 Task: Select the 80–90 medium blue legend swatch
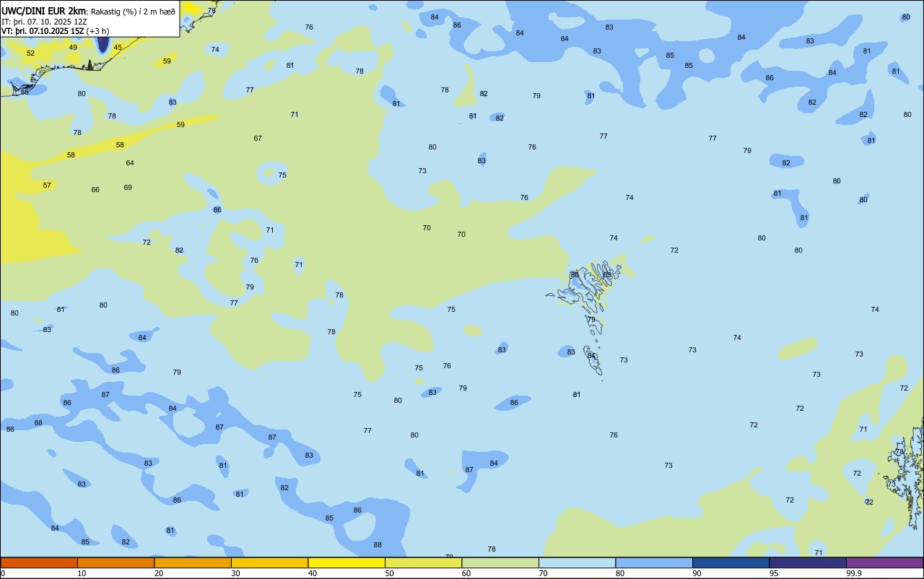pos(654,562)
